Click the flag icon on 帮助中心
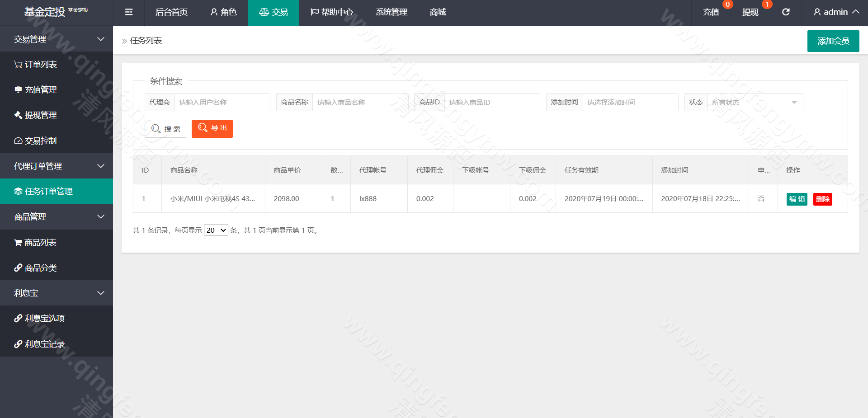The image size is (868, 418). pos(314,12)
